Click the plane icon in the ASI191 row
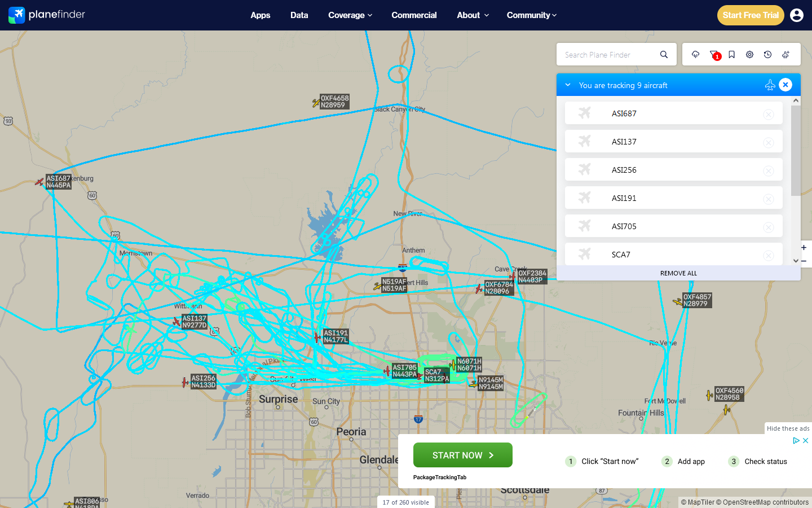The width and height of the screenshot is (812, 508). point(585,198)
